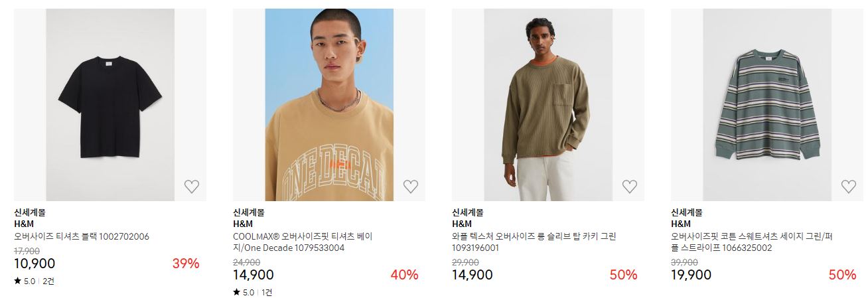Click heart icon on One Decade t-shirt
The width and height of the screenshot is (868, 306).
[411, 187]
